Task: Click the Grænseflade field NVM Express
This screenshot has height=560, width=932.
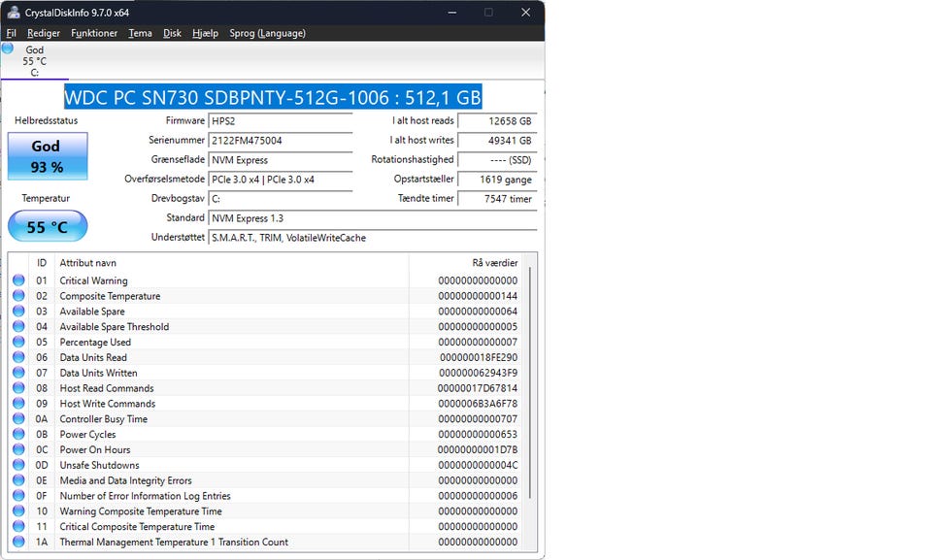Action: (281, 160)
